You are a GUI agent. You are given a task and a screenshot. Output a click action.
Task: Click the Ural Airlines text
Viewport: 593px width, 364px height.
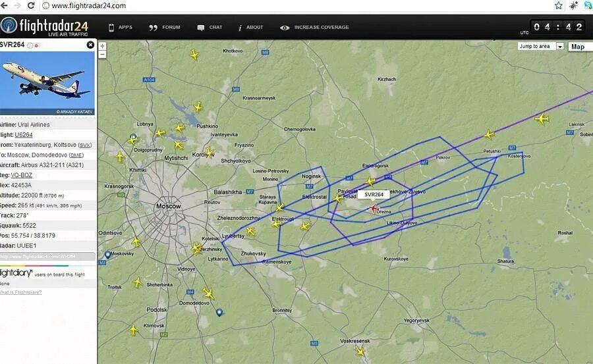34,125
